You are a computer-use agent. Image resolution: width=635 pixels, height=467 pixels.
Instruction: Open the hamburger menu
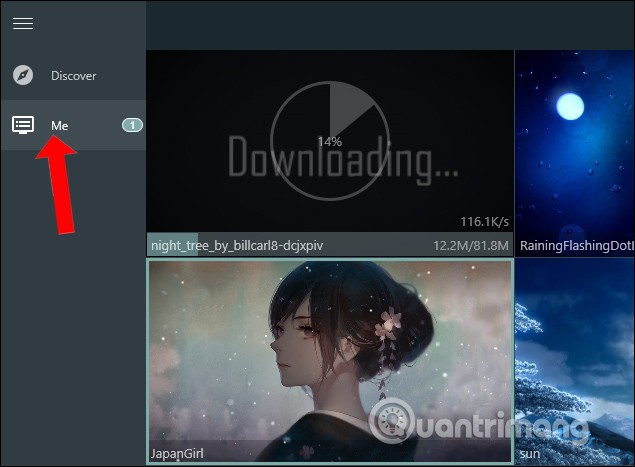click(22, 23)
